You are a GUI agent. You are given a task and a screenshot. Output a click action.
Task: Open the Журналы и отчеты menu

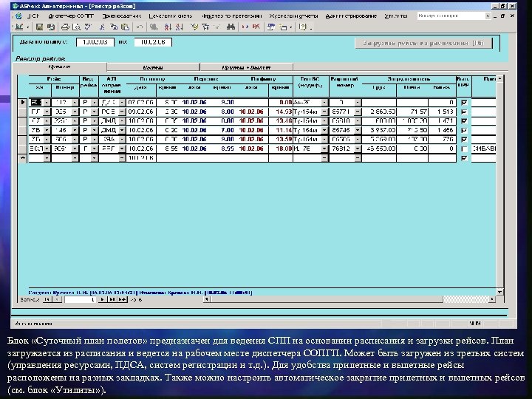(x=294, y=16)
